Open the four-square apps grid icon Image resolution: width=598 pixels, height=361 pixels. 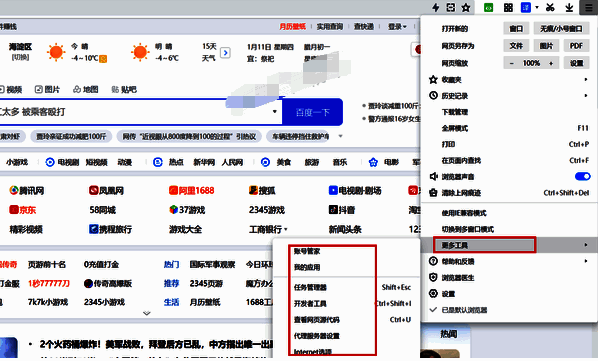point(508,7)
